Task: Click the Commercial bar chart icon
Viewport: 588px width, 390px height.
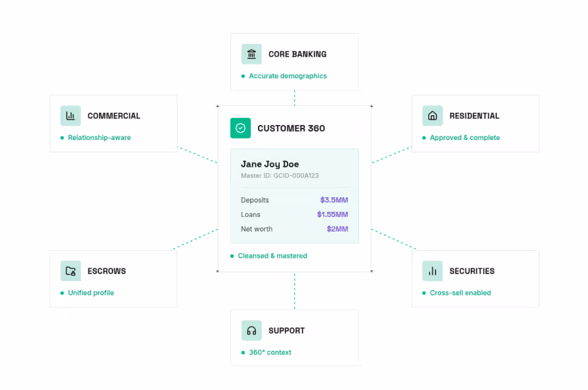Action: [x=71, y=115]
